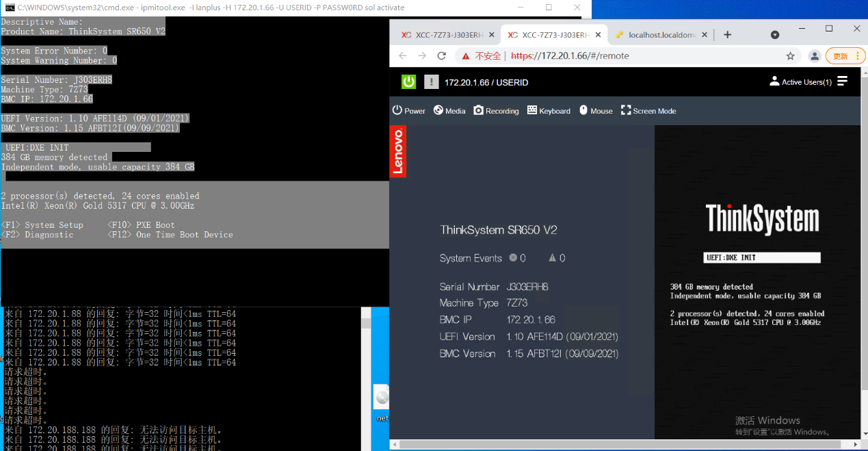Open the Chrome profile avatar
The width and height of the screenshot is (868, 451).
(x=814, y=56)
